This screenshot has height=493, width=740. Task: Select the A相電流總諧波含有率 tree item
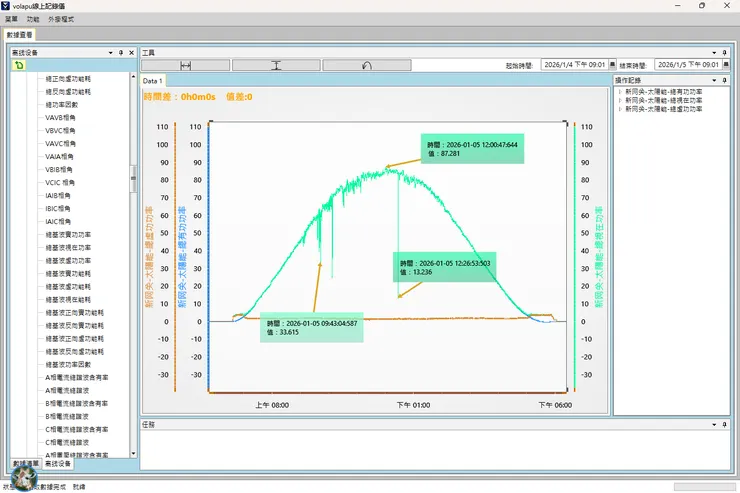click(76, 377)
